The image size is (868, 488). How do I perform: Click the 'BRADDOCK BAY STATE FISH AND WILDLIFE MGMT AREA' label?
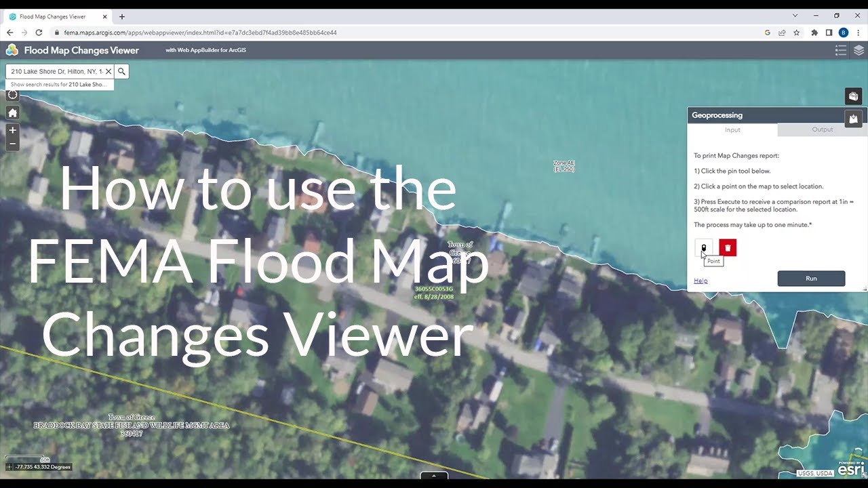(x=132, y=425)
